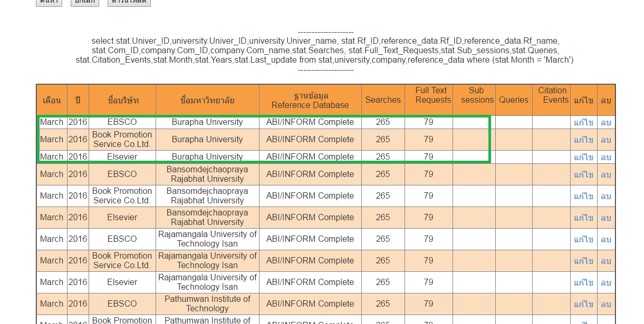Click แก้ไข for Elsevier Rajamangala University row

pyautogui.click(x=584, y=282)
